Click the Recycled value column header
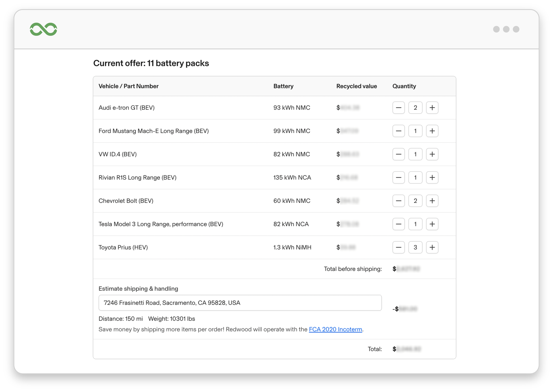The width and height of the screenshot is (553, 392). [357, 86]
